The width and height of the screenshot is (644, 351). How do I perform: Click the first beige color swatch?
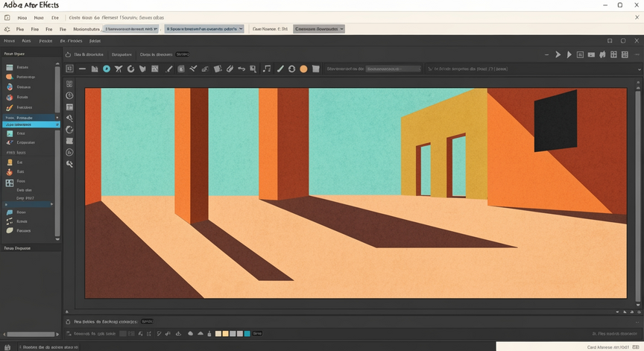[218, 334]
